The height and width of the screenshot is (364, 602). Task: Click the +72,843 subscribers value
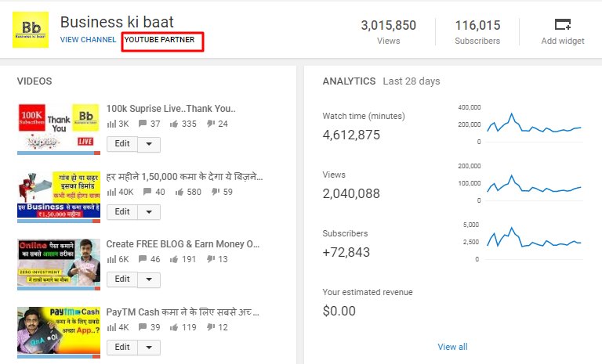(346, 252)
